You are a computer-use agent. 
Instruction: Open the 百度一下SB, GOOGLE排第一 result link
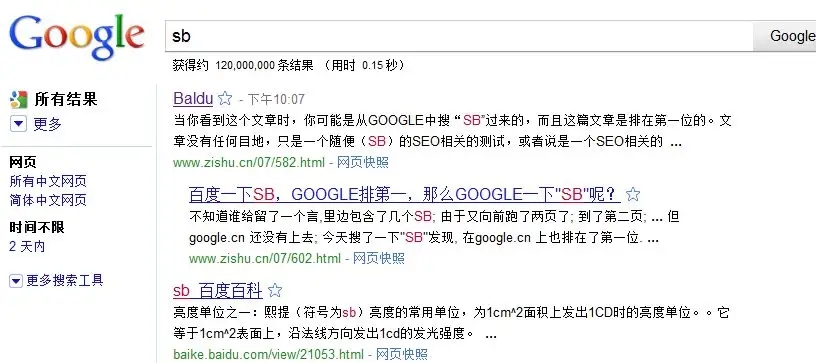tap(404, 195)
